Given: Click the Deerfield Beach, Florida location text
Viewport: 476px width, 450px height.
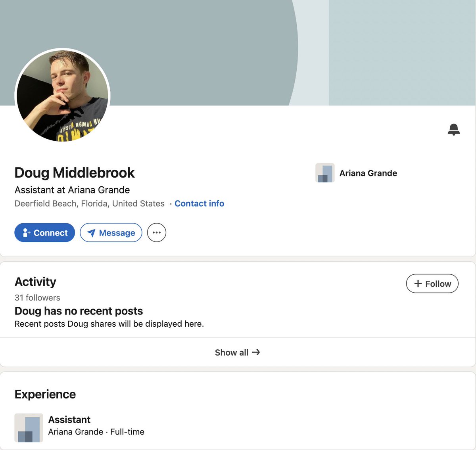Looking at the screenshot, I should (x=90, y=203).
